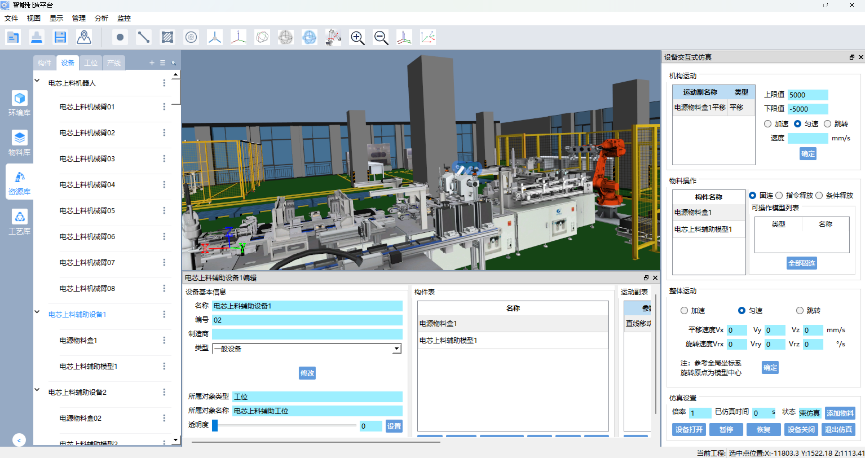Select 匀速 radio in 整体运动 section
The width and height of the screenshot is (865, 458).
(x=741, y=311)
